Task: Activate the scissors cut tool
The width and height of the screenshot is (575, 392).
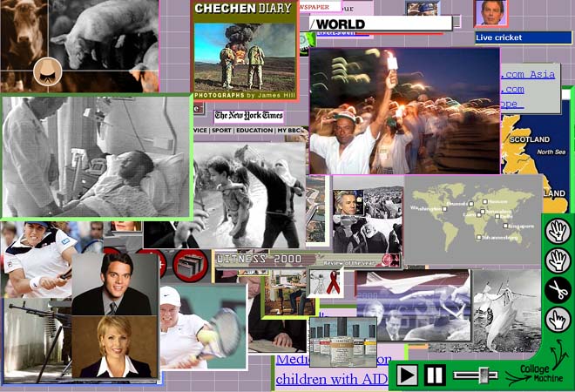Action: click(558, 290)
